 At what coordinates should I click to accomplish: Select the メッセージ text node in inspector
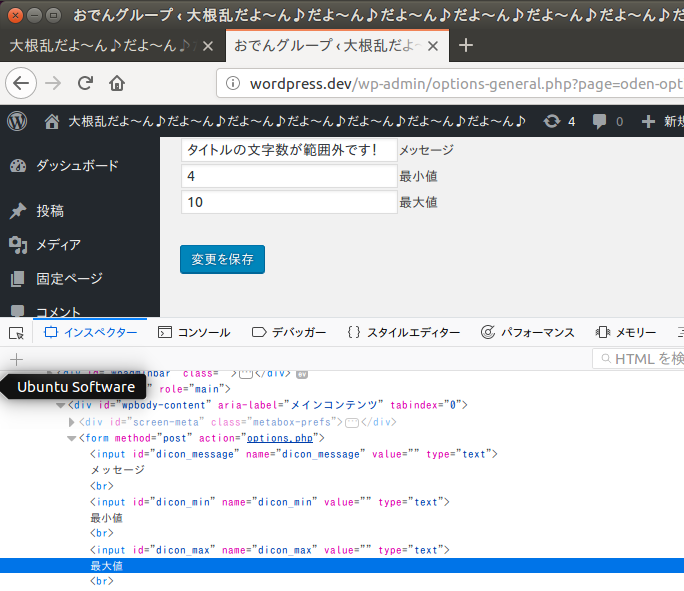pyautogui.click(x=117, y=470)
